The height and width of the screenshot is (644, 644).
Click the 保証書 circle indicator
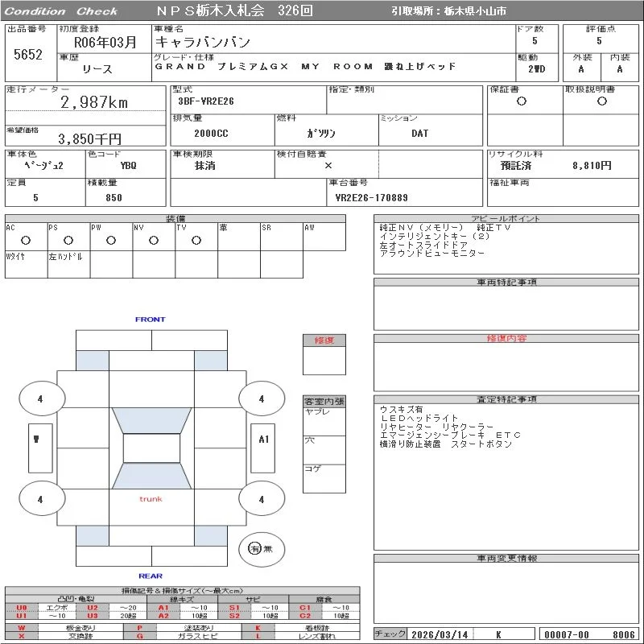click(522, 101)
